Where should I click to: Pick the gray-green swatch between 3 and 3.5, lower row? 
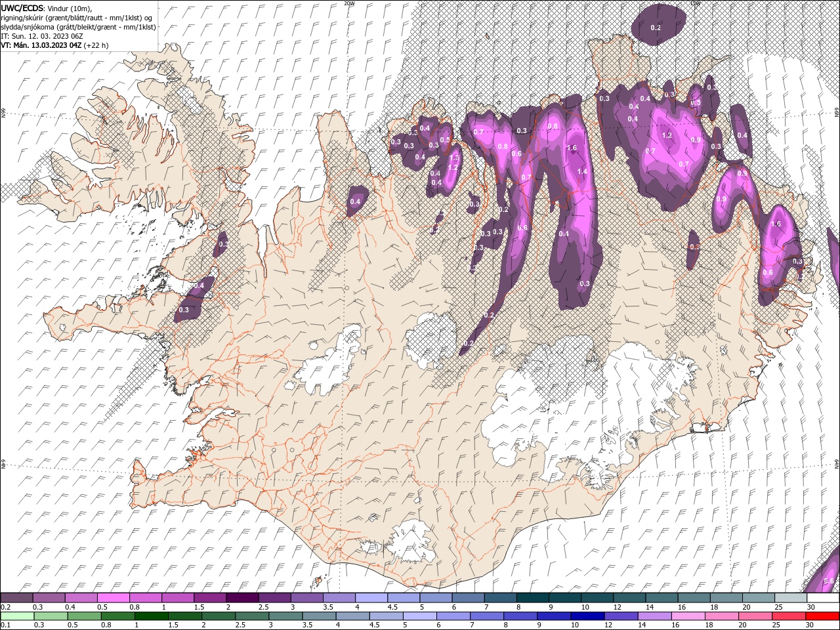[285, 616]
